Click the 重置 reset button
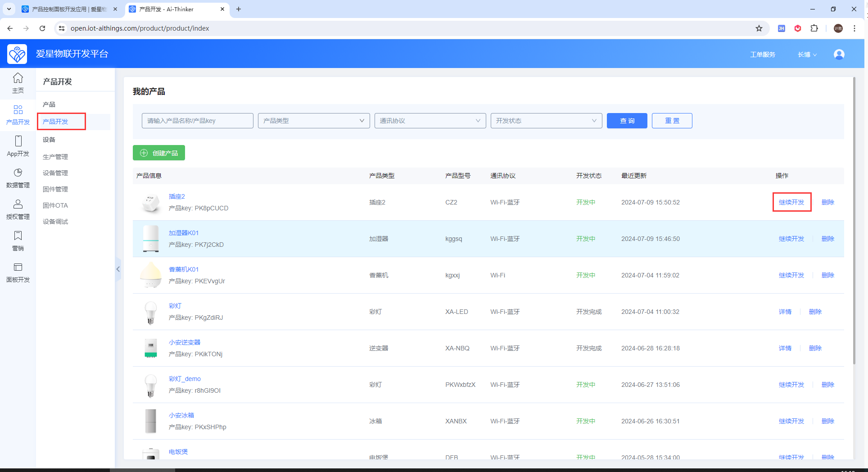Screen dimensions: 868x472 click(x=672, y=121)
